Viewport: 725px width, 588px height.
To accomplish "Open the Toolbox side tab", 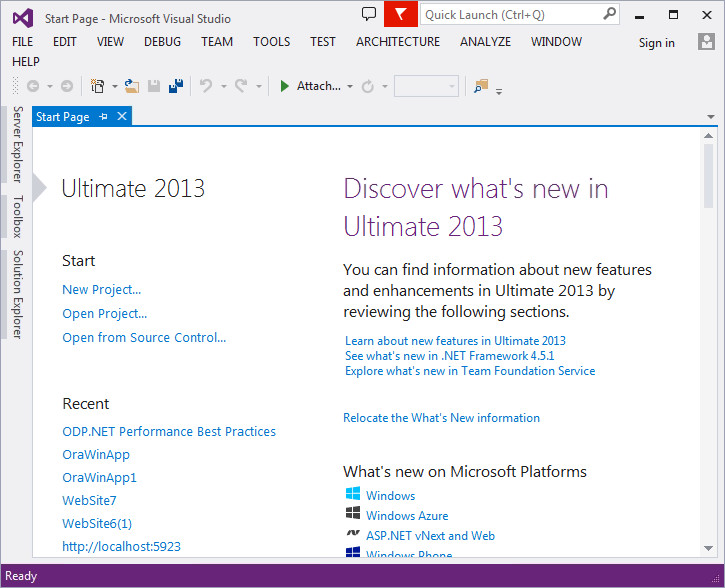I will pos(18,216).
